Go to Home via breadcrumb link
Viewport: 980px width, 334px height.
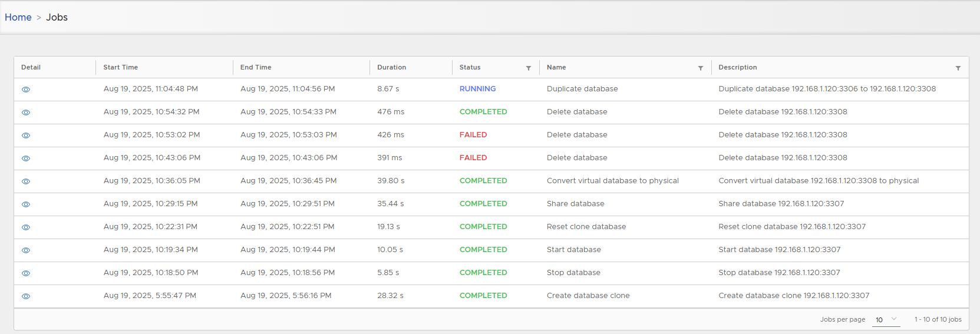coord(18,18)
